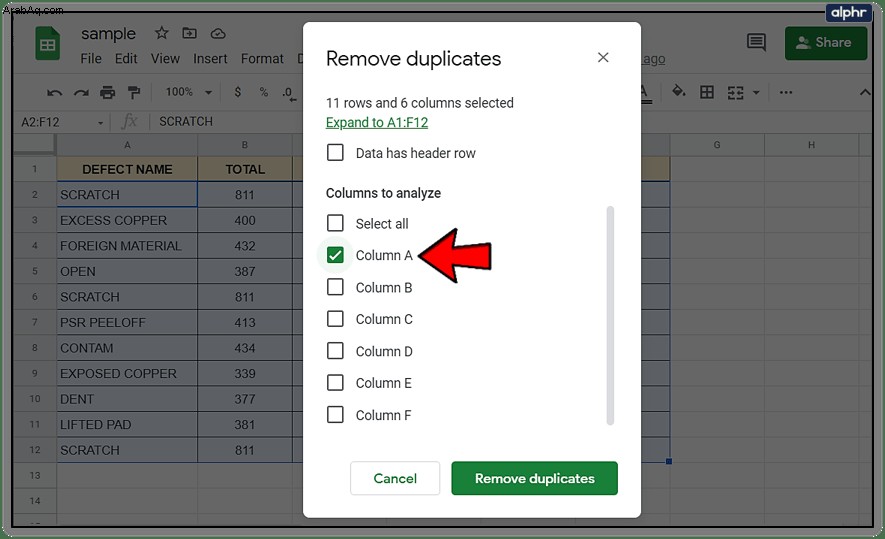Screen dimensions: 885x539
Task: Toggle Data has header row checkbox
Action: pos(335,152)
